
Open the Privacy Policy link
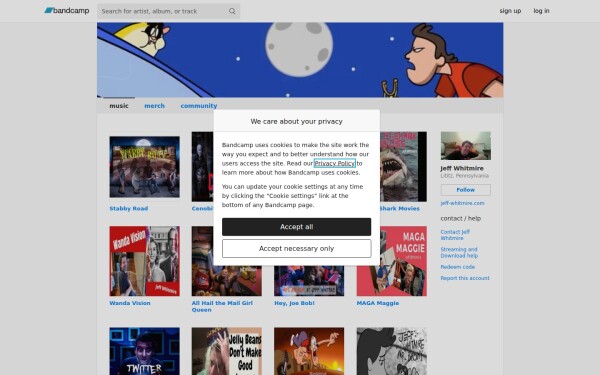tap(334, 163)
